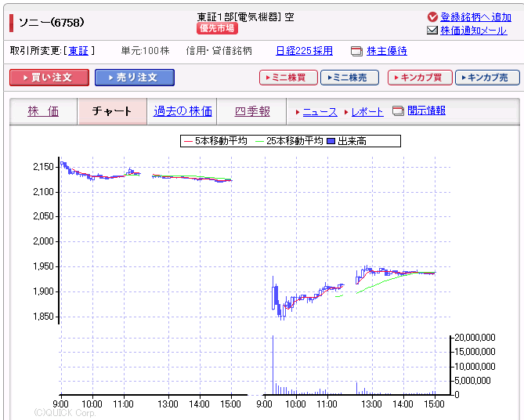Image resolution: width=524 pixels, height=420 pixels.
Task: Click the red checkmark icon beside 登録銘柄へ追加
Action: point(432,16)
